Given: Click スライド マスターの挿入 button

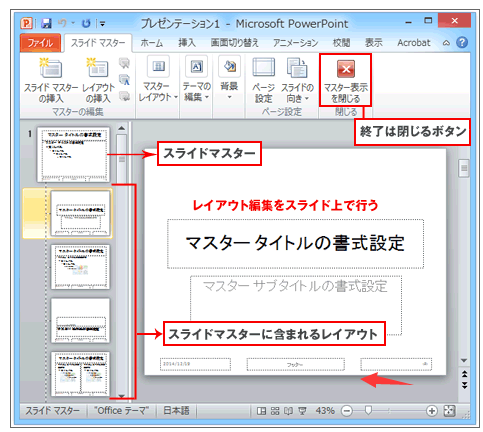Looking at the screenshot, I should coord(51,80).
